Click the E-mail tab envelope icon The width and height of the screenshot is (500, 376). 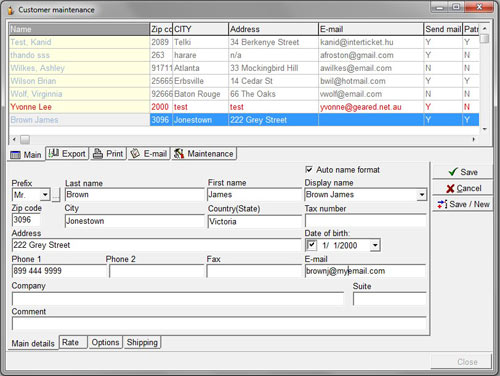tap(135, 153)
